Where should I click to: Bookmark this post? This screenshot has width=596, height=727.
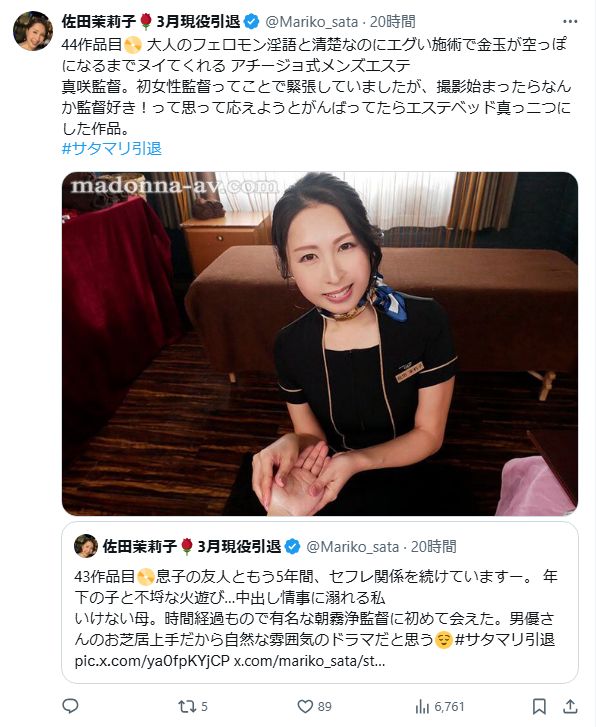pyautogui.click(x=539, y=707)
